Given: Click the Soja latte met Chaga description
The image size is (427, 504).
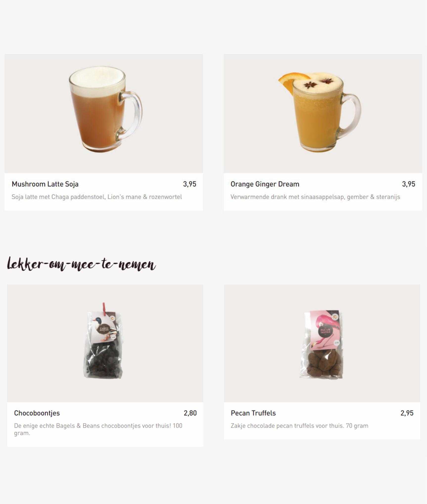Looking at the screenshot, I should point(97,197).
